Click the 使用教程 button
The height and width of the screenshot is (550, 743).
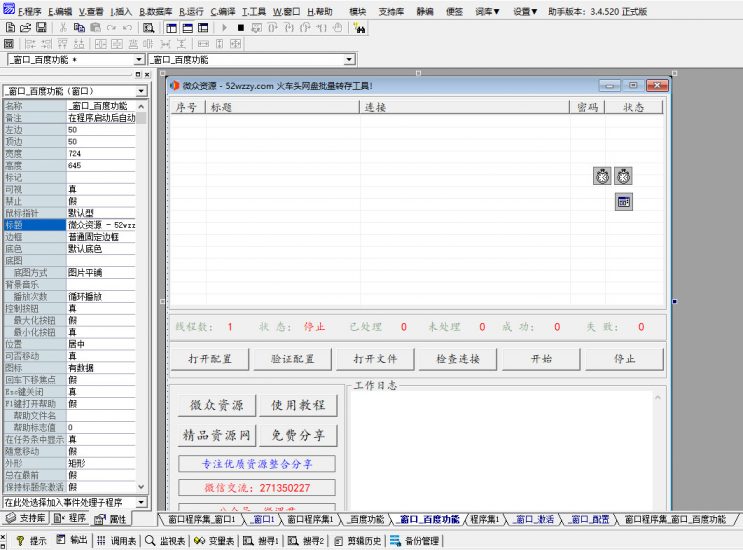click(298, 406)
